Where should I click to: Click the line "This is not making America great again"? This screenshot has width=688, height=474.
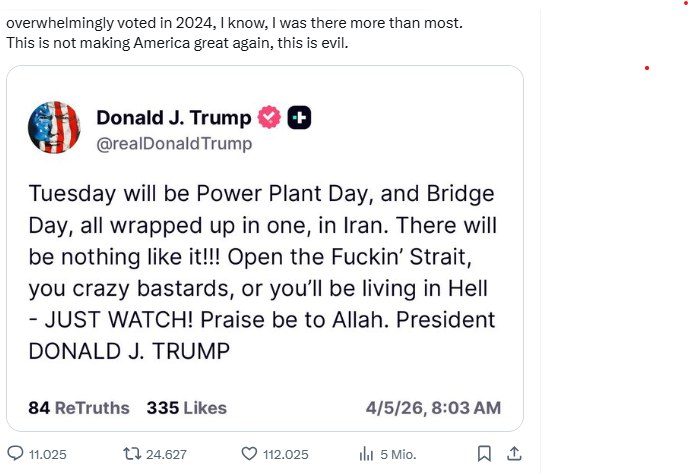[x=176, y=43]
